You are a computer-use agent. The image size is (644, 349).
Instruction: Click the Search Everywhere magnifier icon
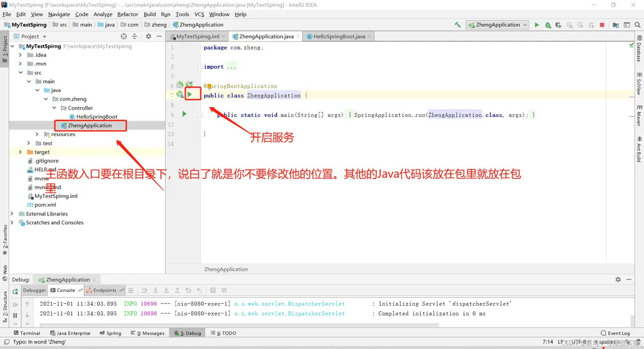[637, 25]
